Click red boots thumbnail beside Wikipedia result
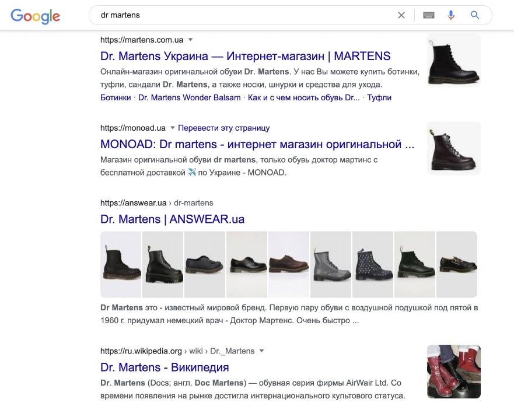Image resolution: width=514 pixels, height=420 pixels. coord(454,372)
